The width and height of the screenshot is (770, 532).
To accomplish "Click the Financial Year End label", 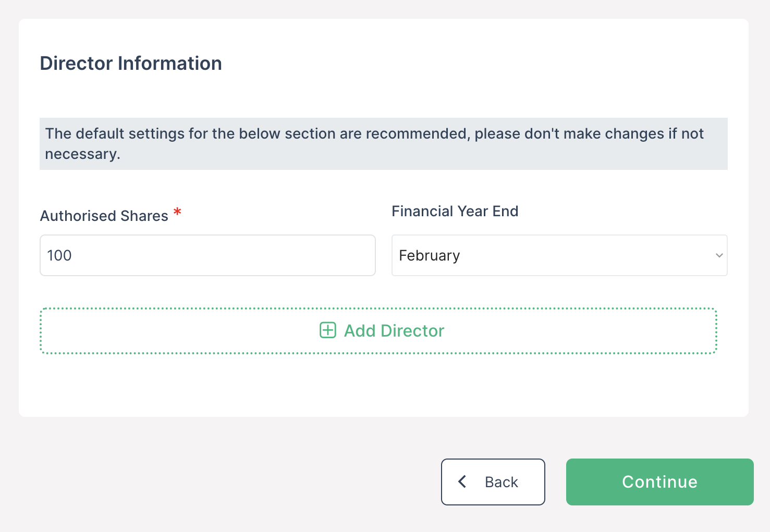I will [x=455, y=211].
